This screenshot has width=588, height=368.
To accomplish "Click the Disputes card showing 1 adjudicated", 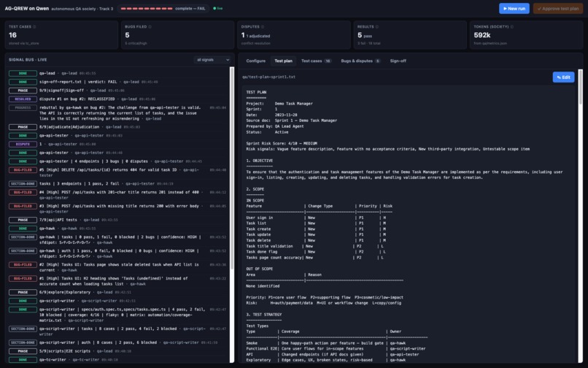I will (x=293, y=35).
